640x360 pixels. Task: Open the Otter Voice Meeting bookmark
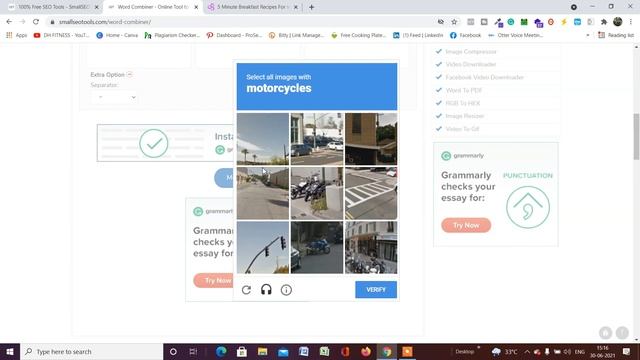(x=516, y=35)
